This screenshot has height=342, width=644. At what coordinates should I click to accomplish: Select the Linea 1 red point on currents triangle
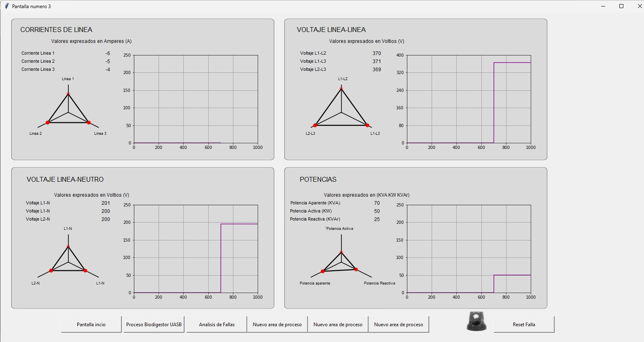pyautogui.click(x=68, y=94)
